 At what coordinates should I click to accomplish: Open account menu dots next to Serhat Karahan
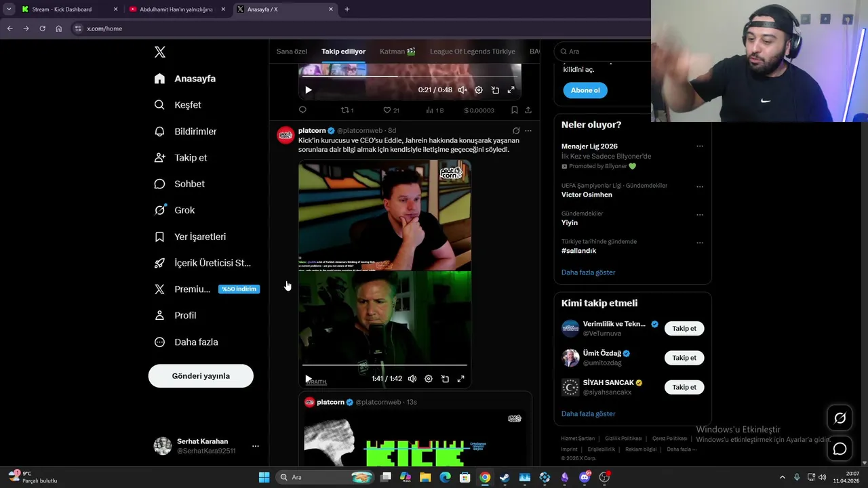click(x=256, y=446)
